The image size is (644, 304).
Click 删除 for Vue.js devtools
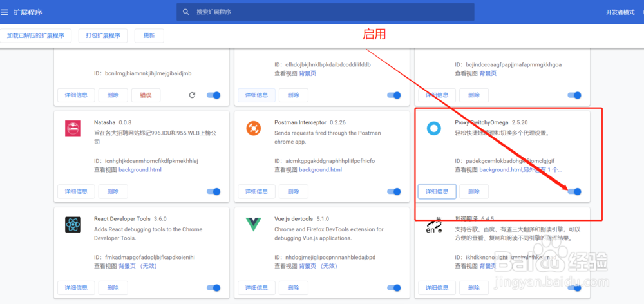click(293, 287)
